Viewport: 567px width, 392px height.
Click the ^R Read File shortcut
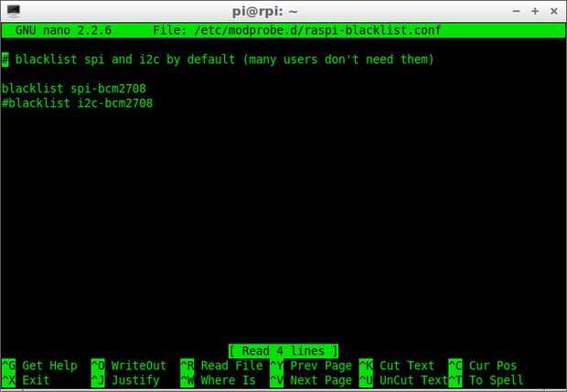[221, 366]
